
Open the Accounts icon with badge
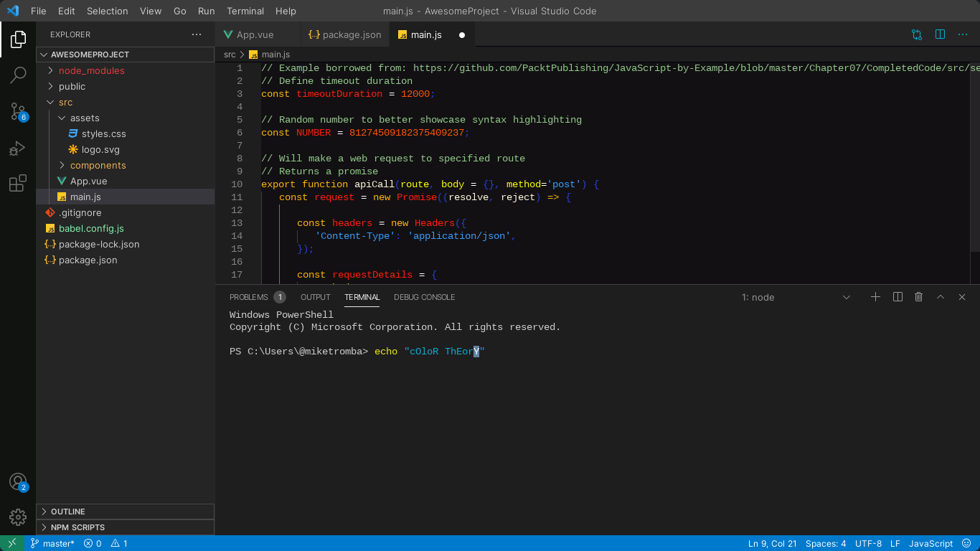click(x=18, y=482)
